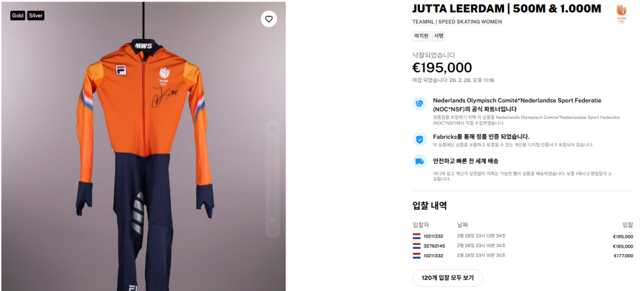Image resolution: width=644 pixels, height=291 pixels.
Task: Click the Dutch flag beside bidder 32762145
Action: point(416,246)
